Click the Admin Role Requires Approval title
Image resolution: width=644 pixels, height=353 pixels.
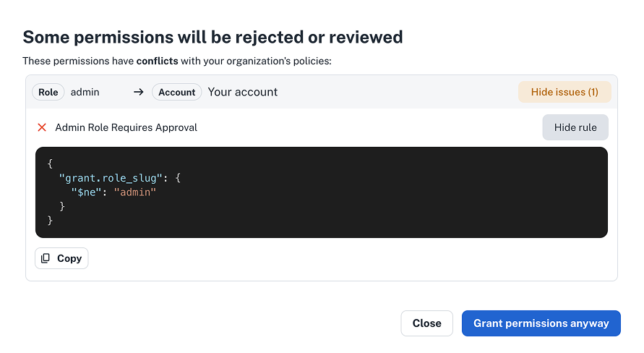click(x=126, y=127)
